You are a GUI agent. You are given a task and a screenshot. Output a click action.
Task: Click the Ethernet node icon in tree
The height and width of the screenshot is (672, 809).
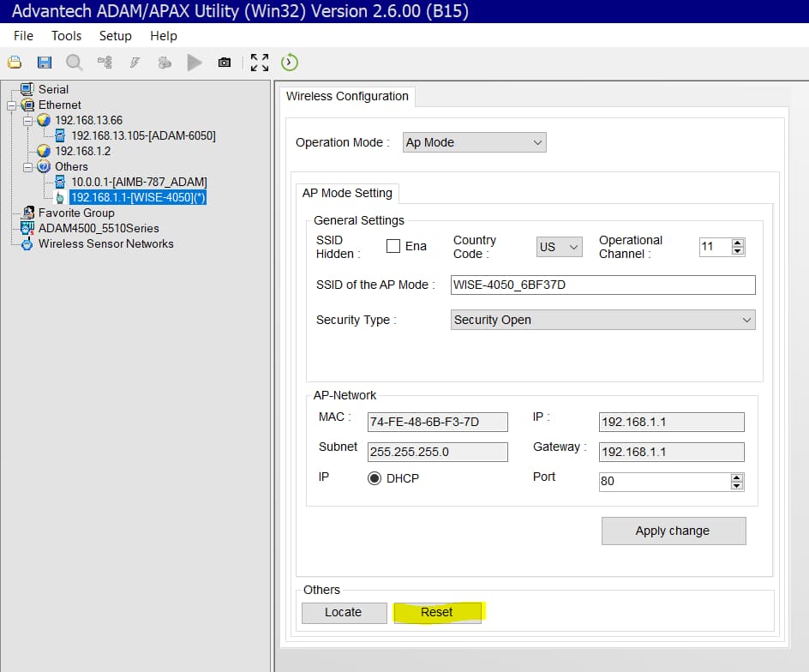tap(27, 105)
